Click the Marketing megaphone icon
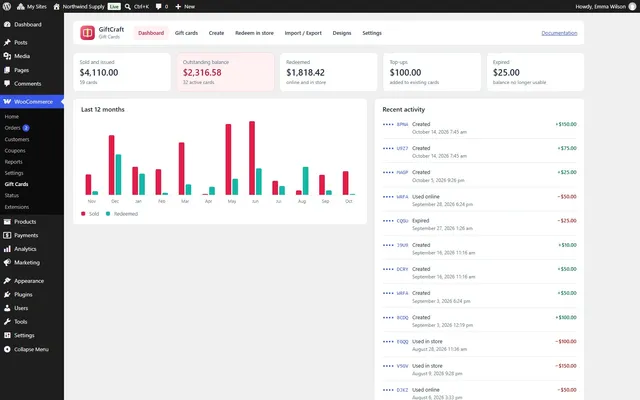 7,262
